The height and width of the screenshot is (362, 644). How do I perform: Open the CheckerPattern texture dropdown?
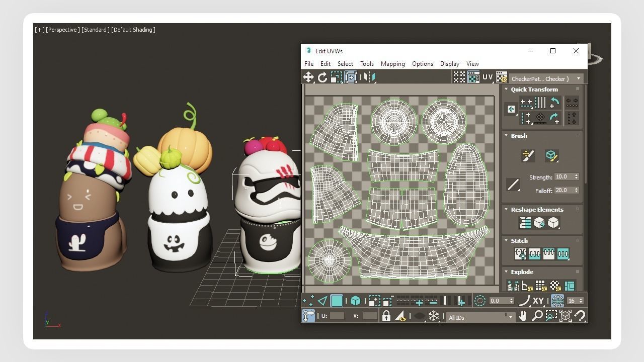coord(546,78)
